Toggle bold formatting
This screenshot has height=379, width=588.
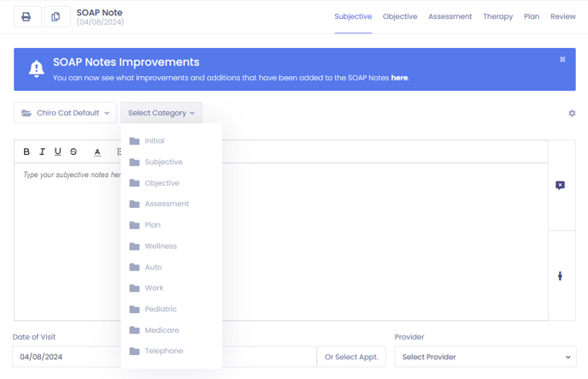point(26,151)
